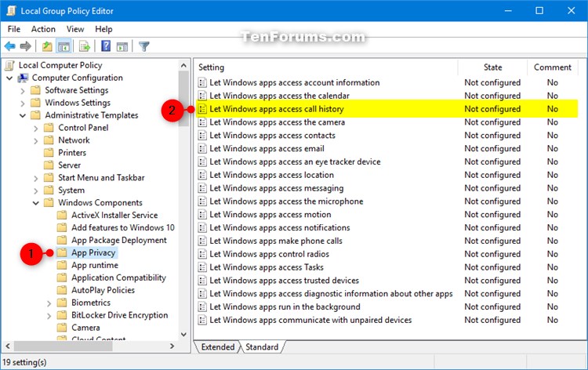Select App runtime in the tree

pos(95,265)
